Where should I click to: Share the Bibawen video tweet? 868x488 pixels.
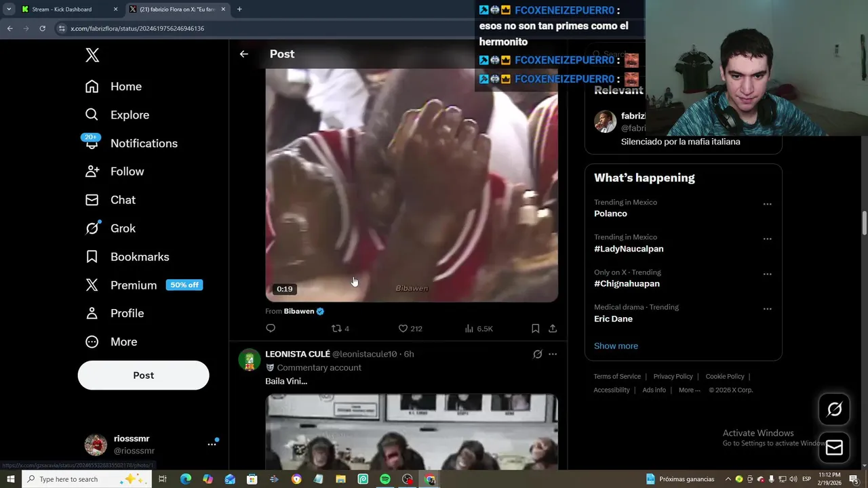(553, 329)
